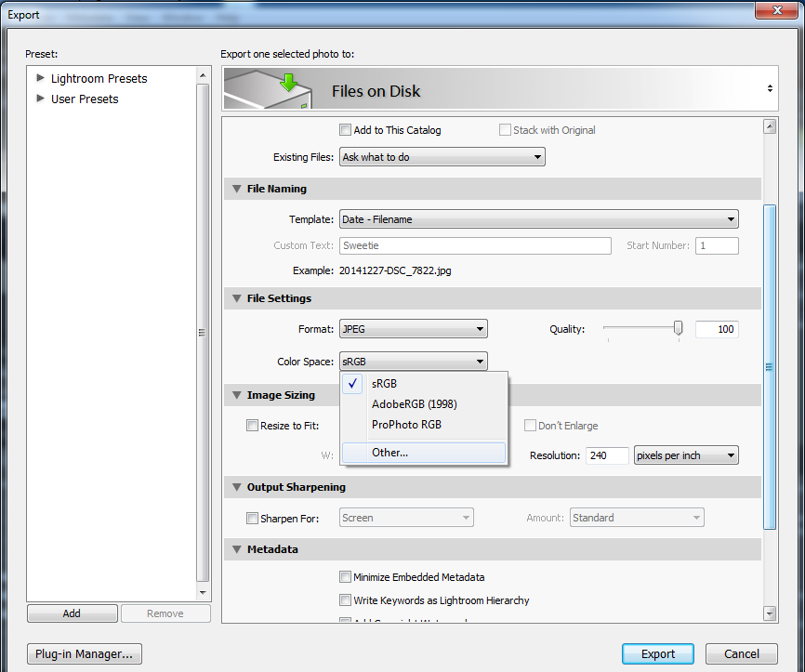Viewport: 805px width, 672px height.
Task: Choose sRGB from the color space menu
Action: [x=424, y=384]
